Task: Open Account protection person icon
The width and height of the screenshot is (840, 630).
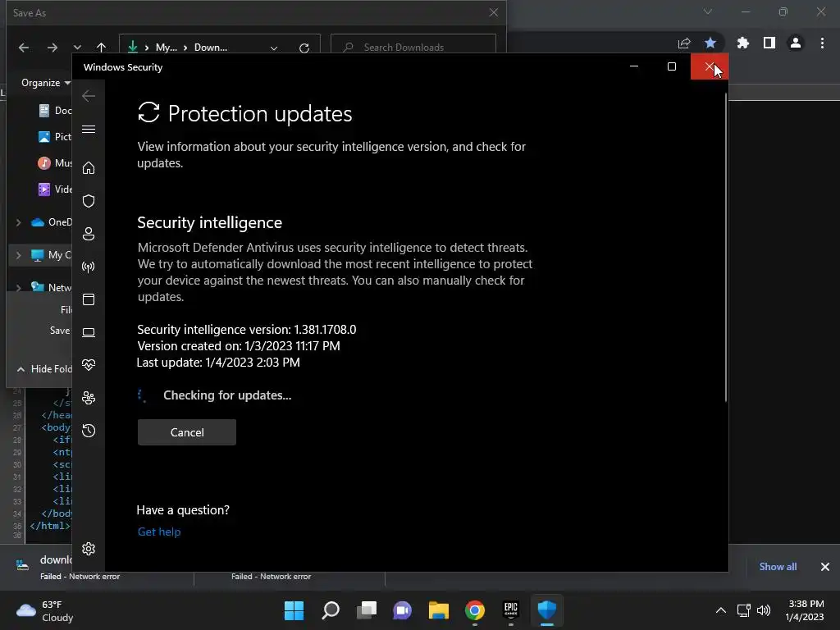Action: (x=89, y=234)
